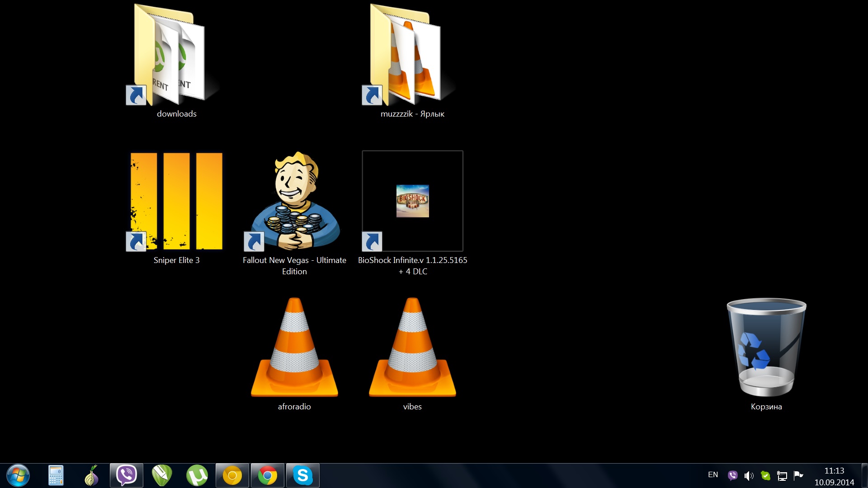Open the Windows Start menu
Image resolution: width=868 pixels, height=488 pixels.
[18, 475]
